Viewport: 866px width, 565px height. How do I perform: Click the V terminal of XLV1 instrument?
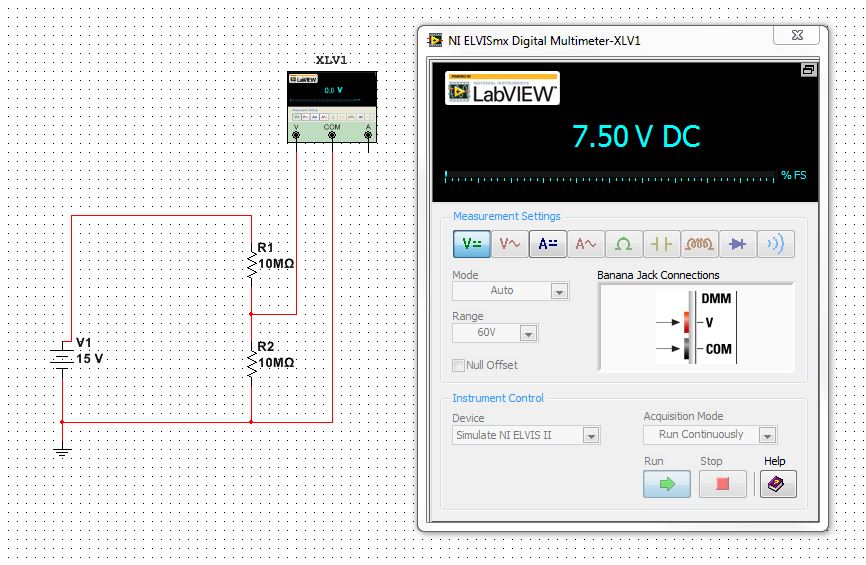296,134
